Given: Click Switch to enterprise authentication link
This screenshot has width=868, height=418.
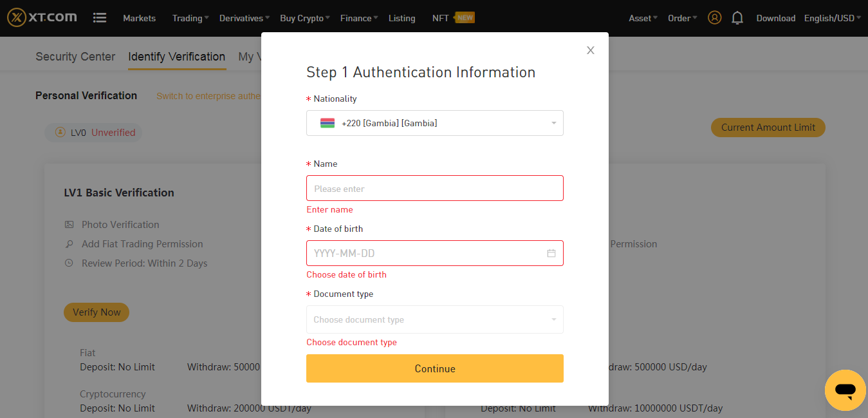Looking at the screenshot, I should [x=206, y=95].
